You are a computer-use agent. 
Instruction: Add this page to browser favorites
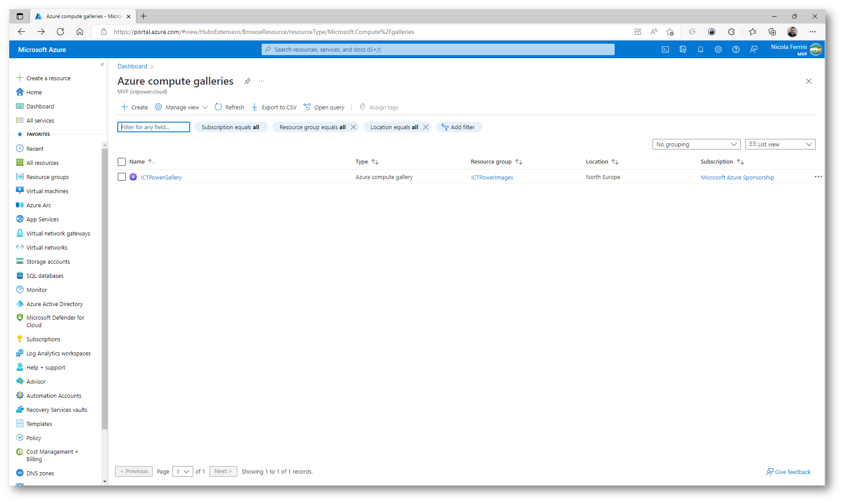point(670,32)
